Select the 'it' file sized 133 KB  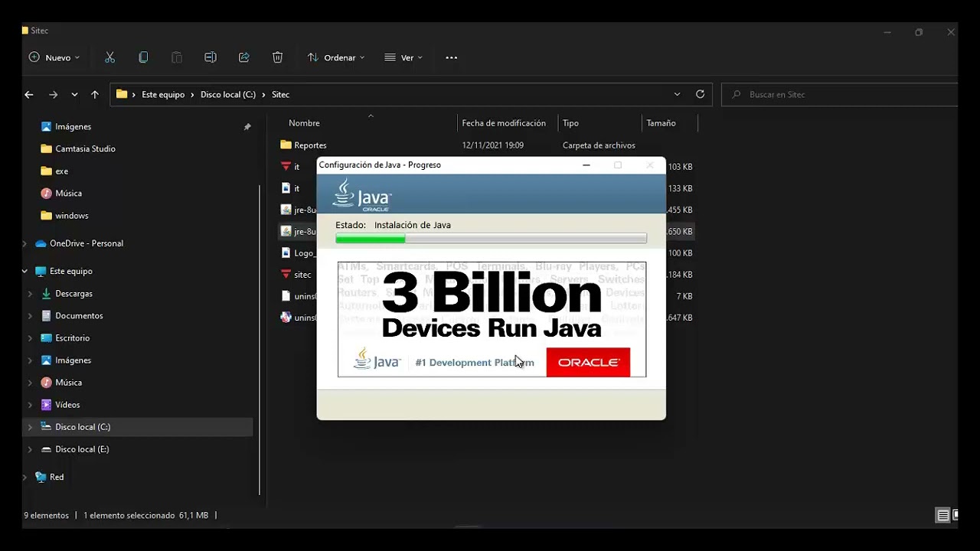(x=297, y=188)
